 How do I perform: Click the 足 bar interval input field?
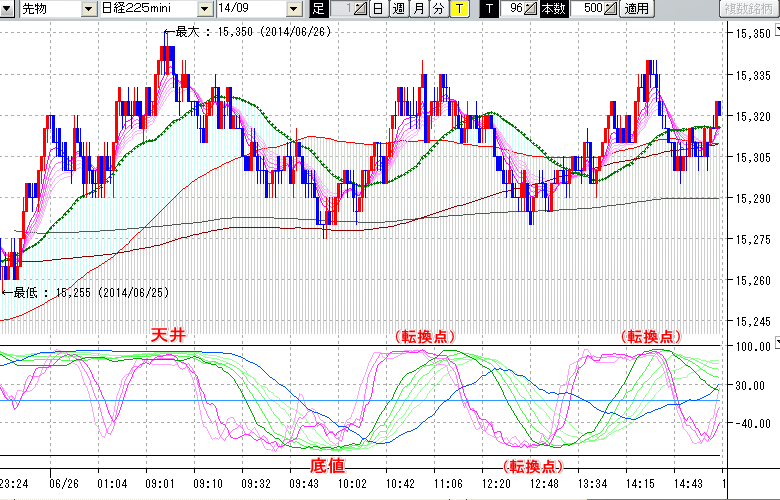[340, 9]
